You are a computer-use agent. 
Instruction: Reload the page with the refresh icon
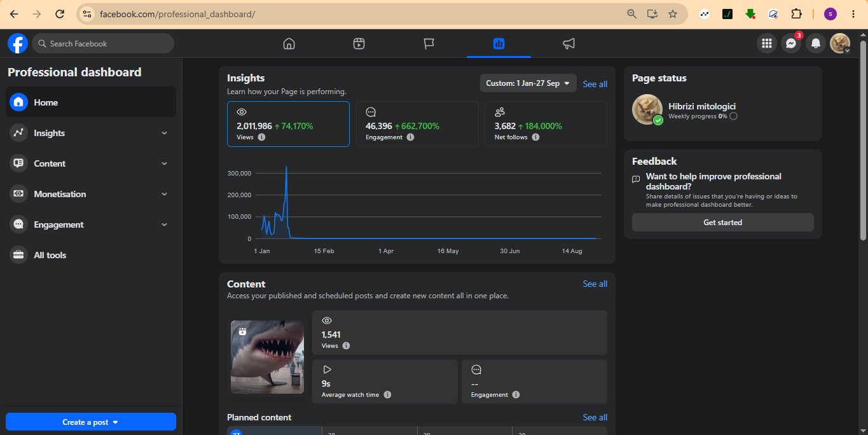pos(59,13)
